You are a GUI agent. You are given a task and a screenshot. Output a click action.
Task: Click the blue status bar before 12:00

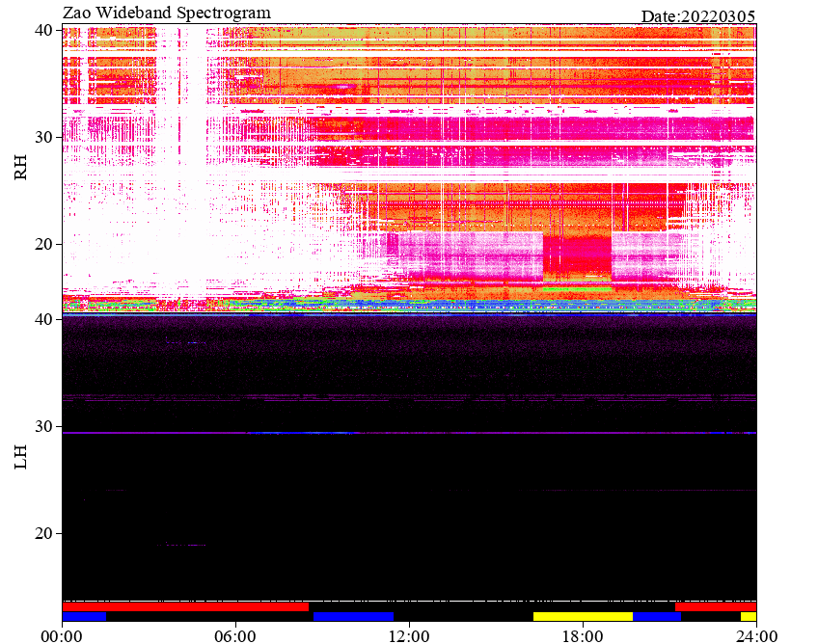[x=353, y=616]
